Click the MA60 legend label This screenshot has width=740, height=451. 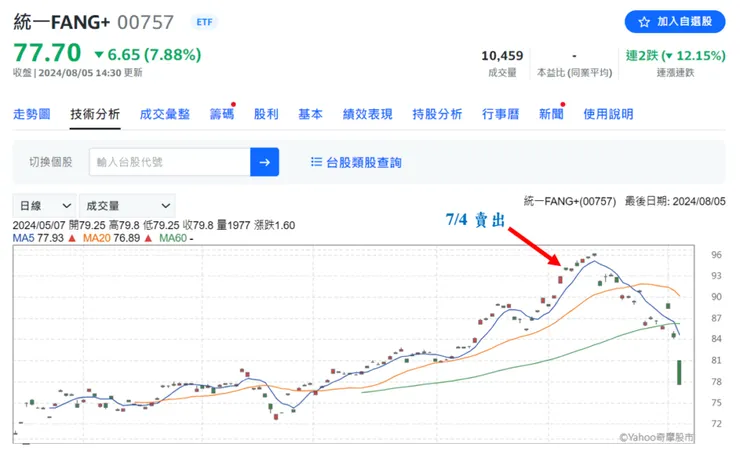(173, 238)
